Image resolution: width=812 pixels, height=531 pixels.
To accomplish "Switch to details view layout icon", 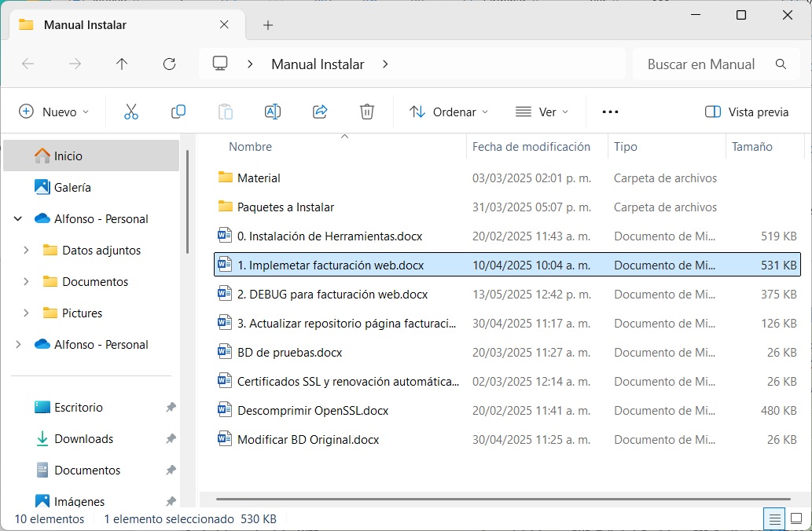I will point(775,518).
